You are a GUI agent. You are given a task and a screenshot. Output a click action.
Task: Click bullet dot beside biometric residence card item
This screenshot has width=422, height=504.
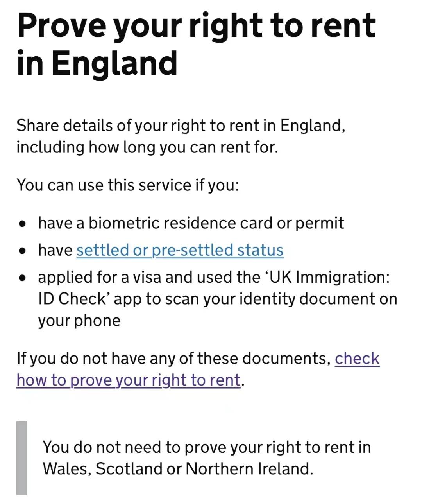[23, 224]
